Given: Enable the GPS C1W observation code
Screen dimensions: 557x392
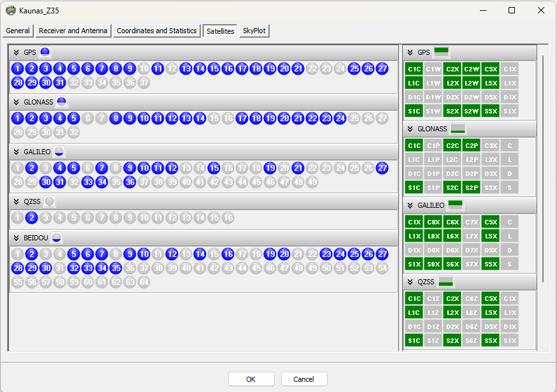Looking at the screenshot, I should (433, 69).
